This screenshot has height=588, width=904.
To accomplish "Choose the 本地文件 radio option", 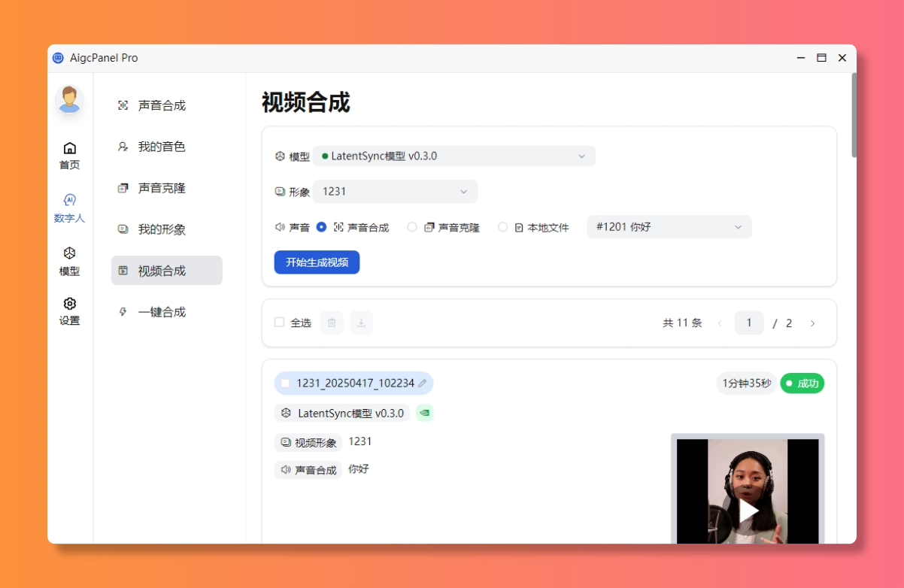I will click(503, 227).
